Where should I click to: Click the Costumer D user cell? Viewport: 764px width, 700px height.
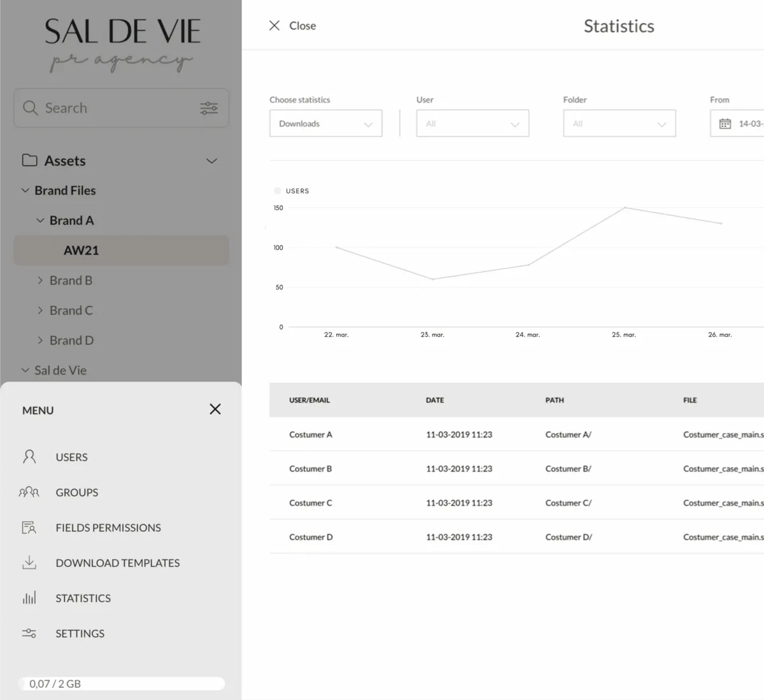tap(311, 537)
